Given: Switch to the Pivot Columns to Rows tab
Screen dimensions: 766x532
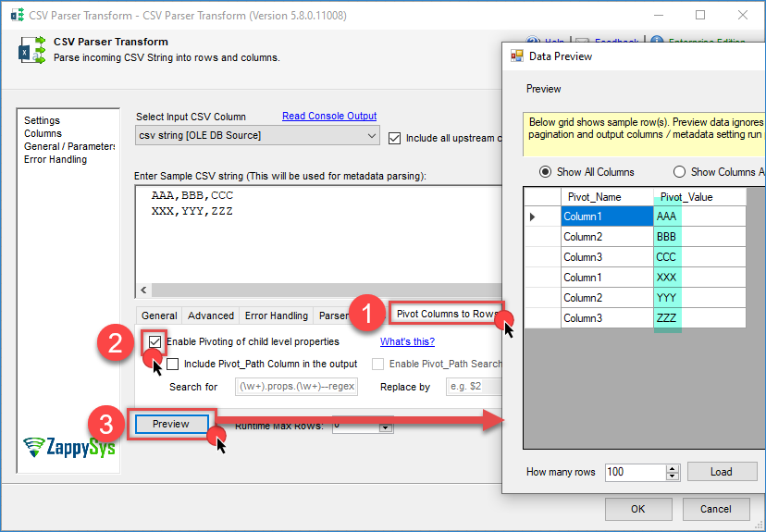Looking at the screenshot, I should (447, 315).
